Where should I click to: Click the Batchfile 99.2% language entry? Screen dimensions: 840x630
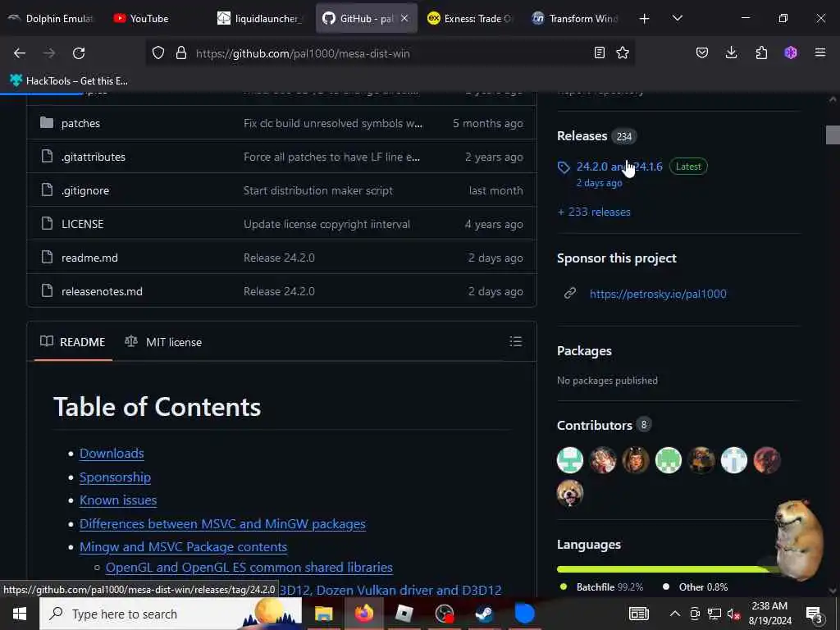point(601,587)
